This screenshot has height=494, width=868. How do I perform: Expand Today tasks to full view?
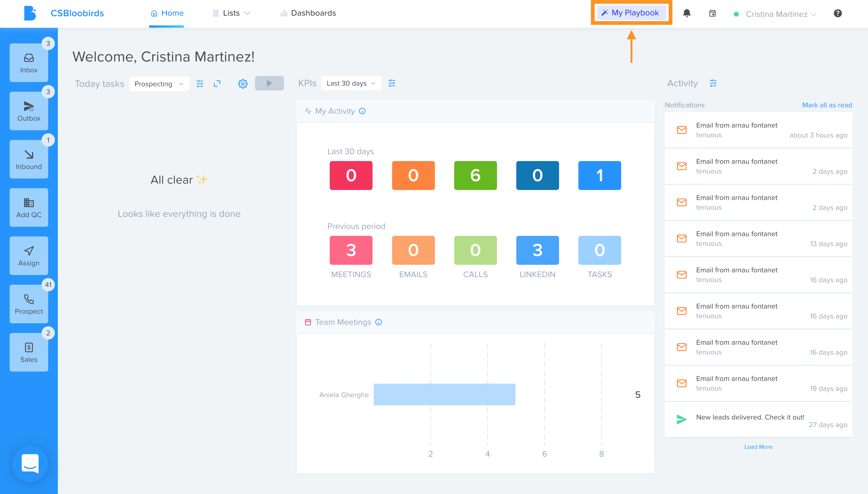pyautogui.click(x=217, y=84)
